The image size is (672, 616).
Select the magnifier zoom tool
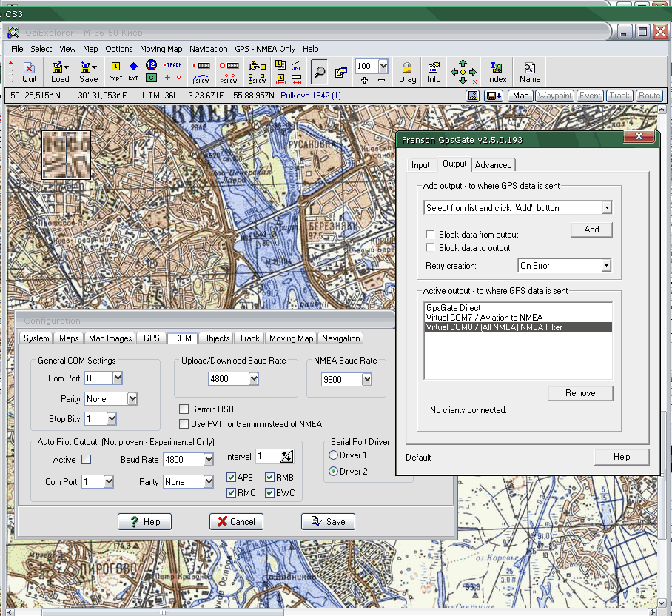pyautogui.click(x=319, y=72)
